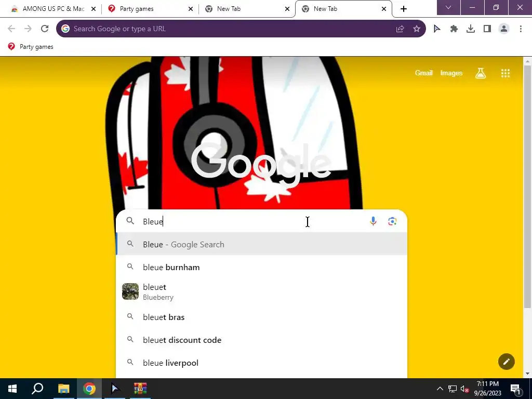Open WinRAR from the taskbar

coord(140,389)
